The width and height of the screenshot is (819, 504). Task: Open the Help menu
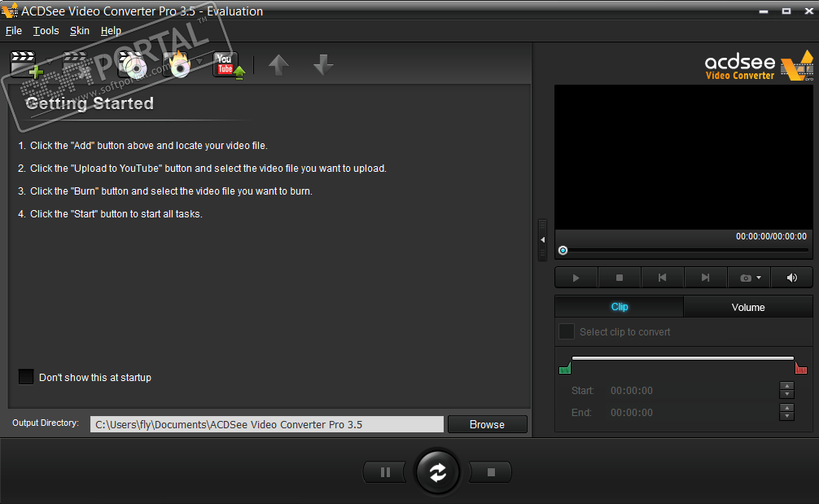pyautogui.click(x=111, y=31)
